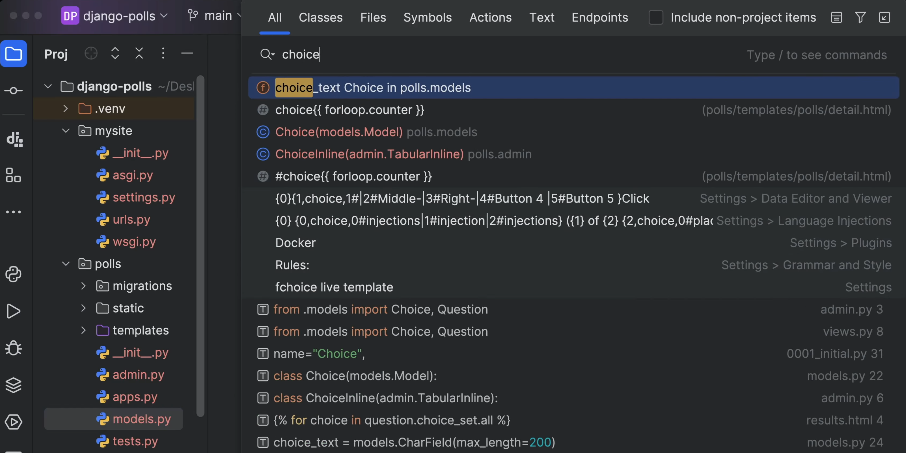The width and height of the screenshot is (906, 453).
Task: Switch to the All tab
Action: 274,18
